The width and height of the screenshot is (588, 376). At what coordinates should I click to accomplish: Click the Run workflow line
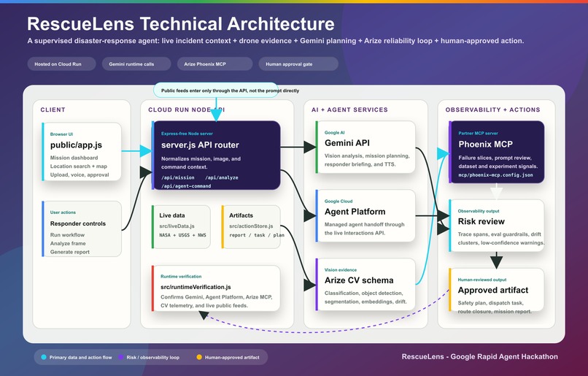[67, 235]
